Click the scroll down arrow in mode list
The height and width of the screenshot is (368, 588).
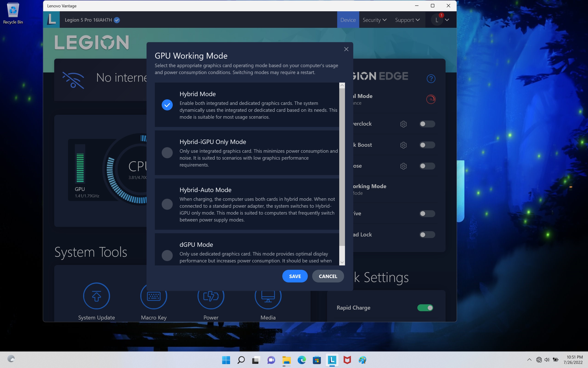pos(342,262)
